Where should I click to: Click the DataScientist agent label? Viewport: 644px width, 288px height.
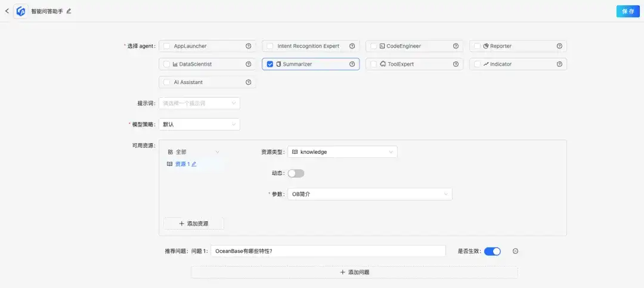196,64
